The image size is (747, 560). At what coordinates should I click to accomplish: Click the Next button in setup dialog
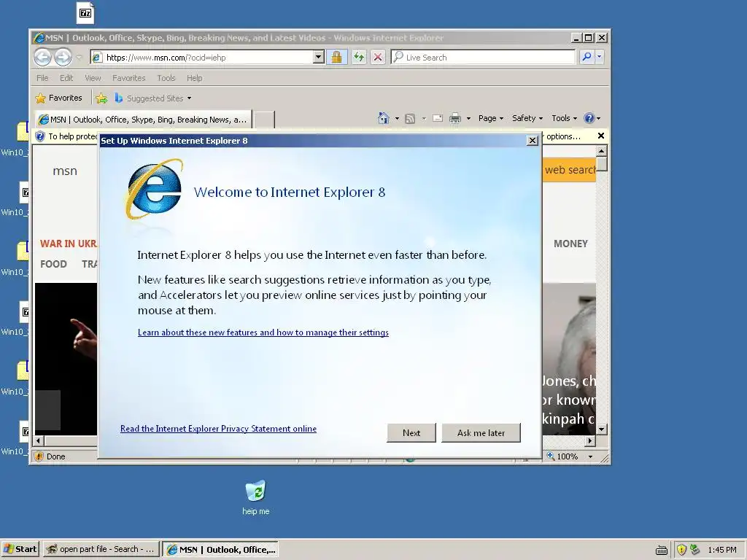coord(411,433)
